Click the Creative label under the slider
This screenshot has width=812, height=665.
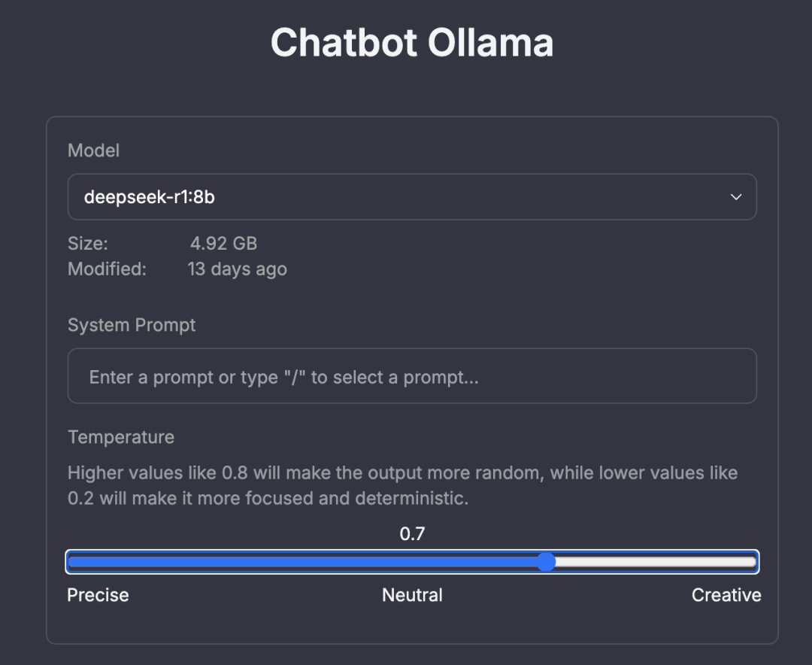(x=726, y=595)
